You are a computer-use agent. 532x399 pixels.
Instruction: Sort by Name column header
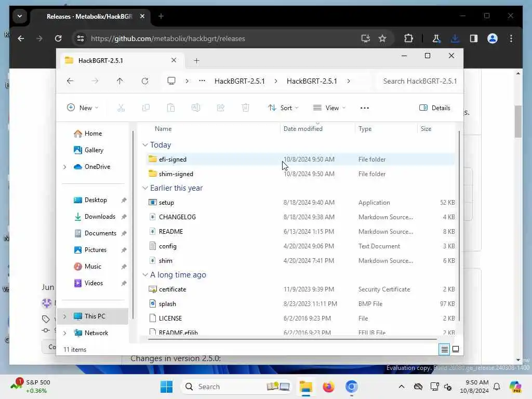(163, 129)
